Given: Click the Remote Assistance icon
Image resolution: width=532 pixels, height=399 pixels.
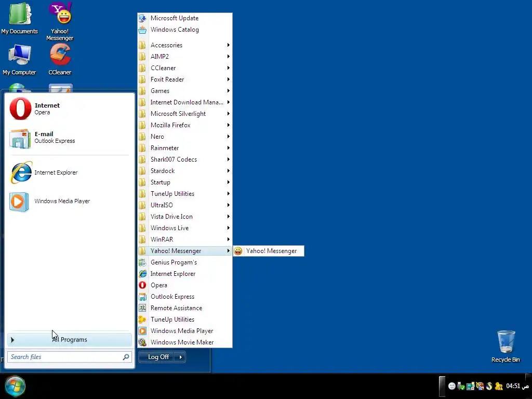Looking at the screenshot, I should coord(142,308).
